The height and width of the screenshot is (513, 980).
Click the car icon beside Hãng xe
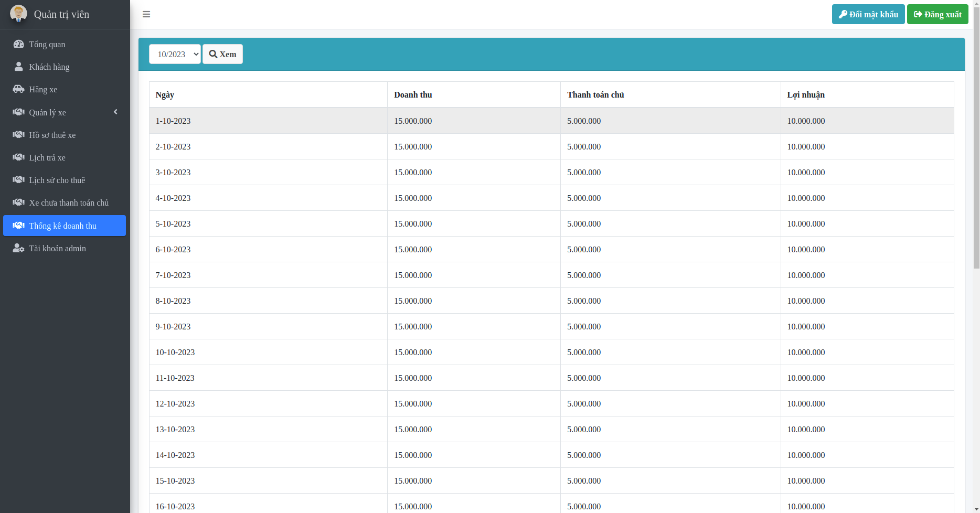(x=18, y=89)
